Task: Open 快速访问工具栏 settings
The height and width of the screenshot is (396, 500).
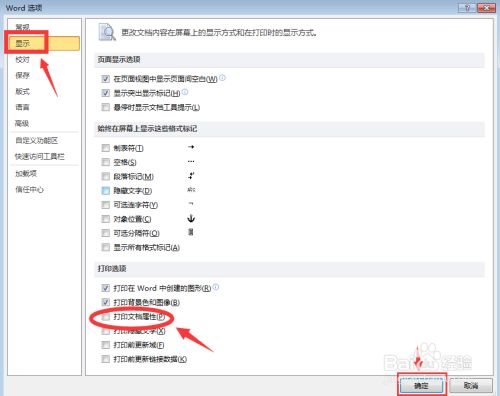Action: pos(40,156)
